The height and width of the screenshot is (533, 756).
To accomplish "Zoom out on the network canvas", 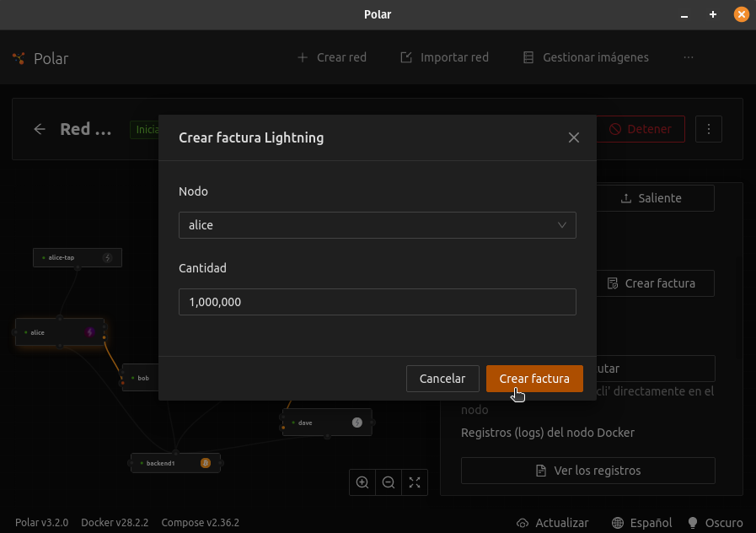I will pyautogui.click(x=389, y=482).
